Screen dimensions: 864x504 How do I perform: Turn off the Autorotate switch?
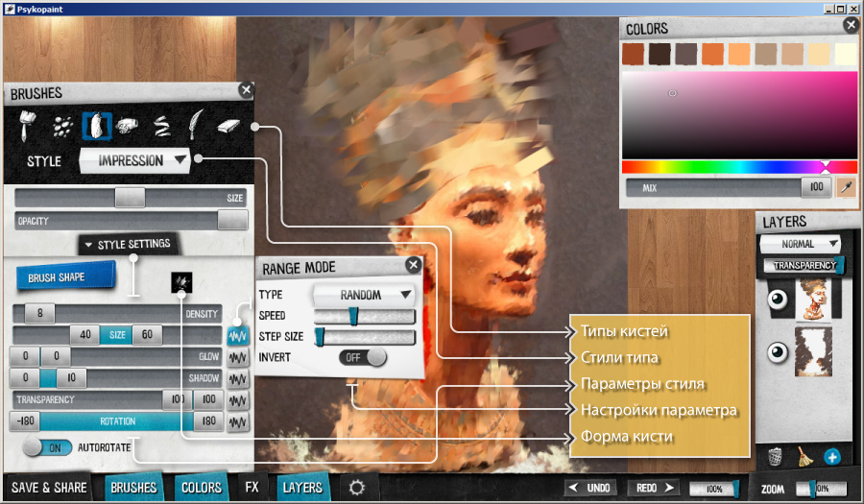click(x=47, y=447)
